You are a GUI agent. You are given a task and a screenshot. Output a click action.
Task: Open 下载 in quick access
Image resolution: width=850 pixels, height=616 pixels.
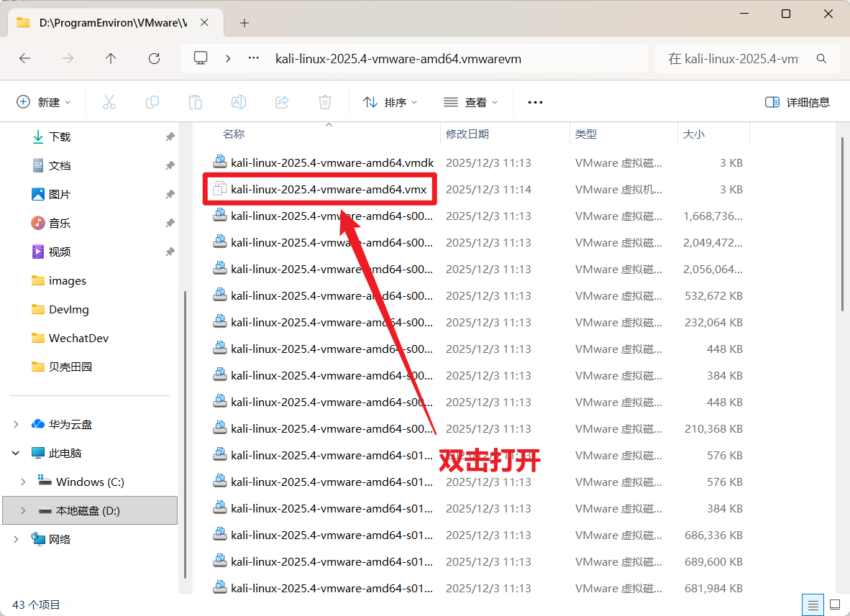click(60, 137)
